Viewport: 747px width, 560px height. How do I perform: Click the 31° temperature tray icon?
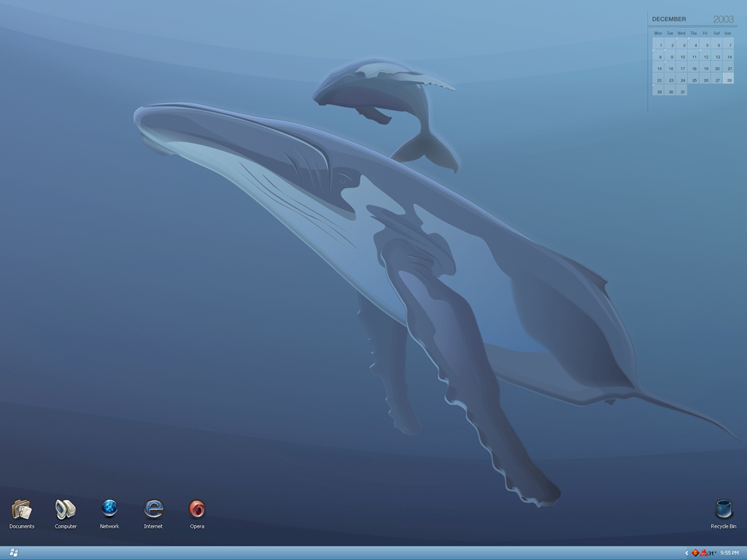tap(712, 553)
